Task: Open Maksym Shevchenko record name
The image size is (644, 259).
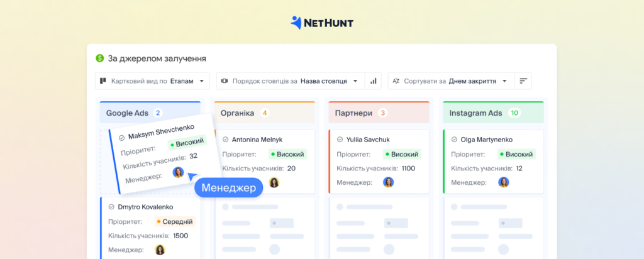Action: pos(161,132)
